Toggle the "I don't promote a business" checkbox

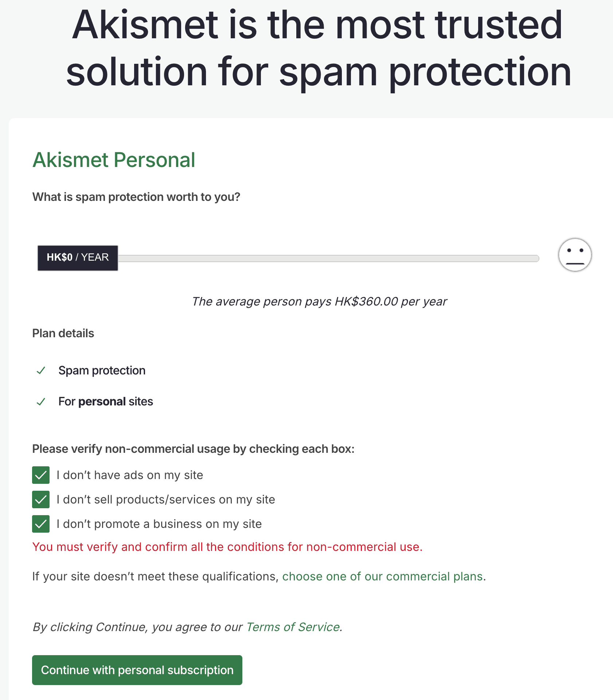tap(41, 524)
